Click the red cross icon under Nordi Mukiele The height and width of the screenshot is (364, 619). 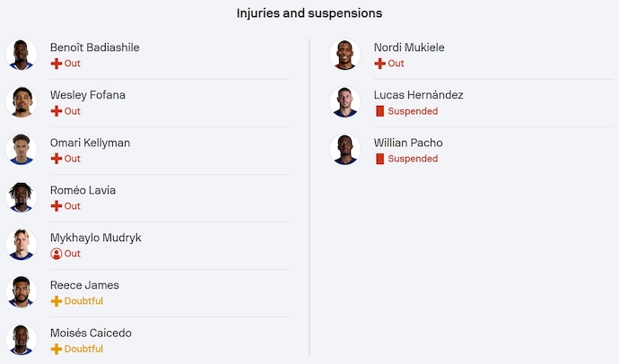[379, 64]
